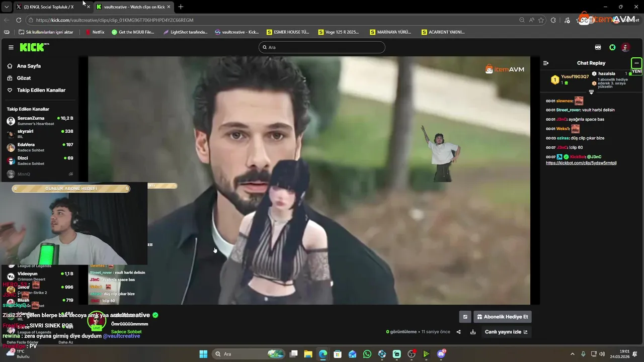The image size is (644, 362).
Task: Add page to favorites star
Action: pos(541,20)
